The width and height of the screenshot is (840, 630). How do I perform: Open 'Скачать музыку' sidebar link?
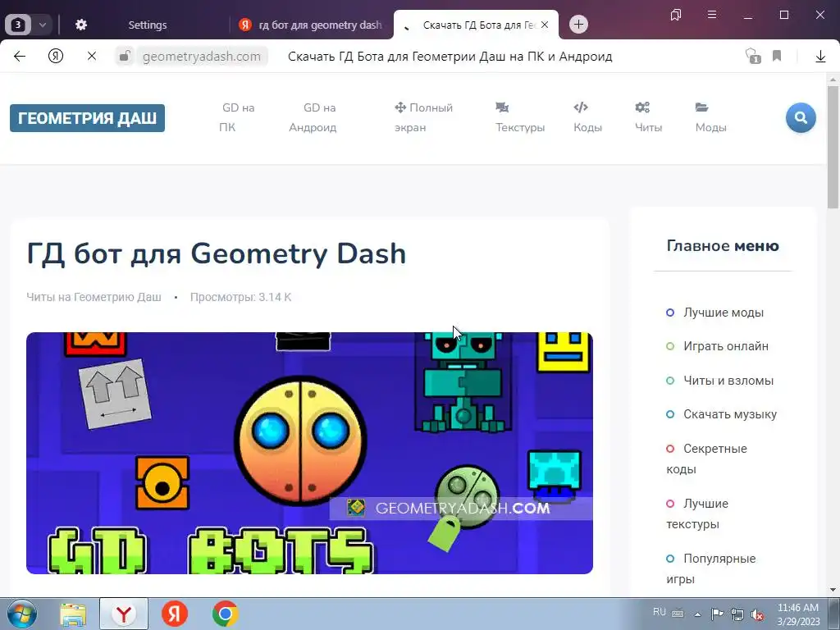tap(729, 414)
